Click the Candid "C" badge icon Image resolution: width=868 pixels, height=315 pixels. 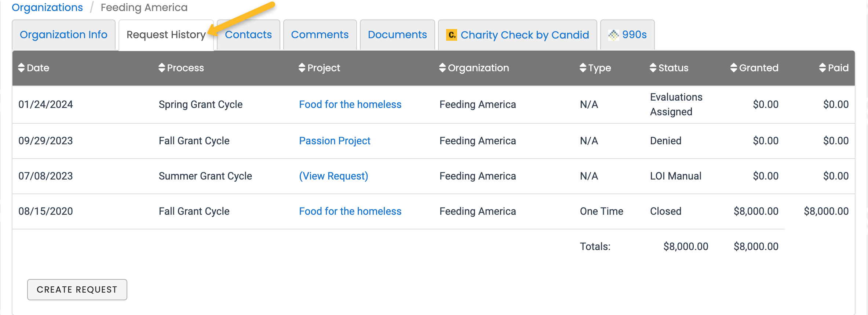click(x=451, y=35)
